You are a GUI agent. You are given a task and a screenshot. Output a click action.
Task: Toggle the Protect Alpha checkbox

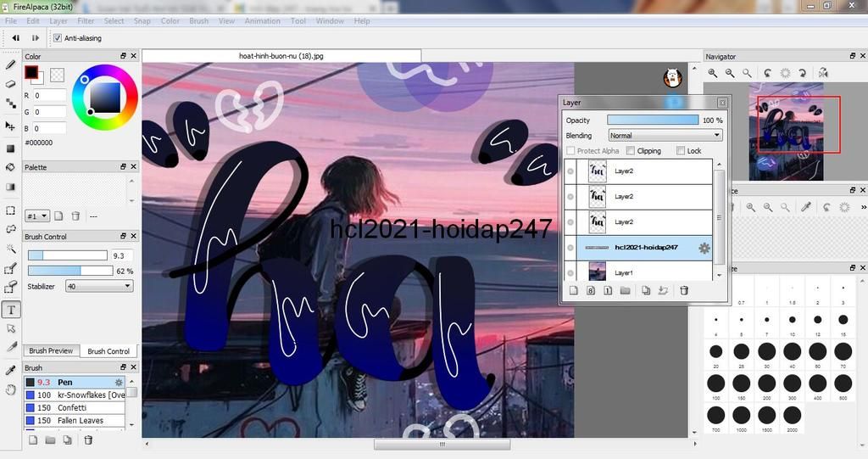coord(570,151)
